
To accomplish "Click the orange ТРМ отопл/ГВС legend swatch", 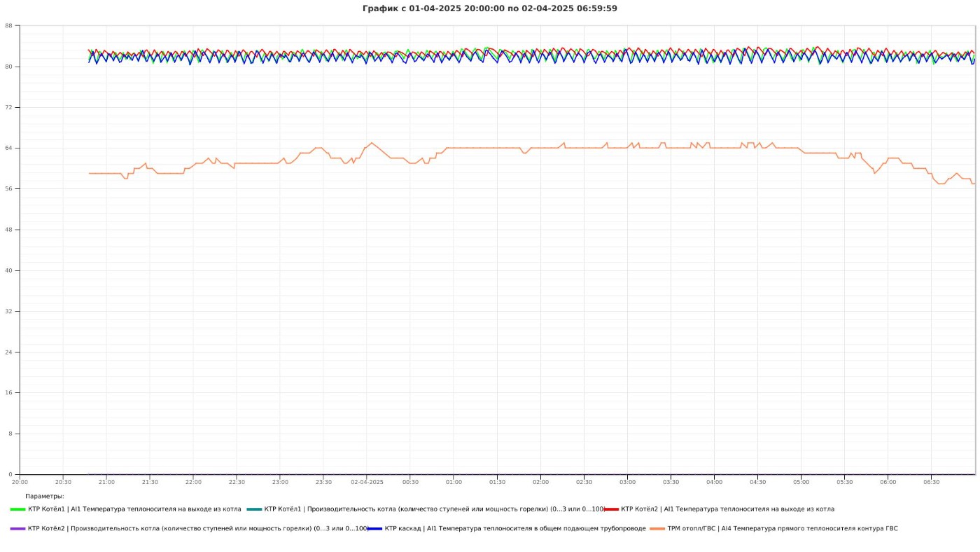I will coord(657,529).
